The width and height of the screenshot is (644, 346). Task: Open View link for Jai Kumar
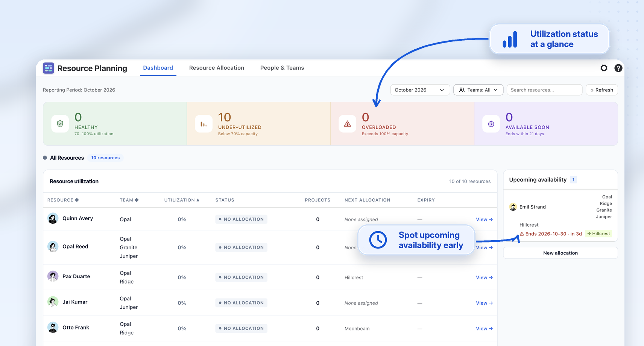pos(484,303)
